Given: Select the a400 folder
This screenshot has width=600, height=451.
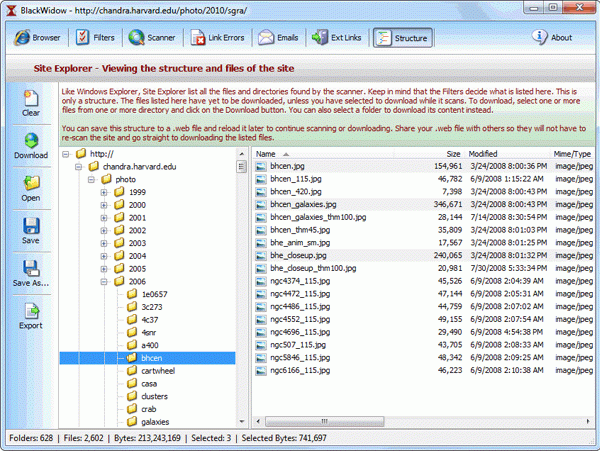Looking at the screenshot, I should pos(143,345).
